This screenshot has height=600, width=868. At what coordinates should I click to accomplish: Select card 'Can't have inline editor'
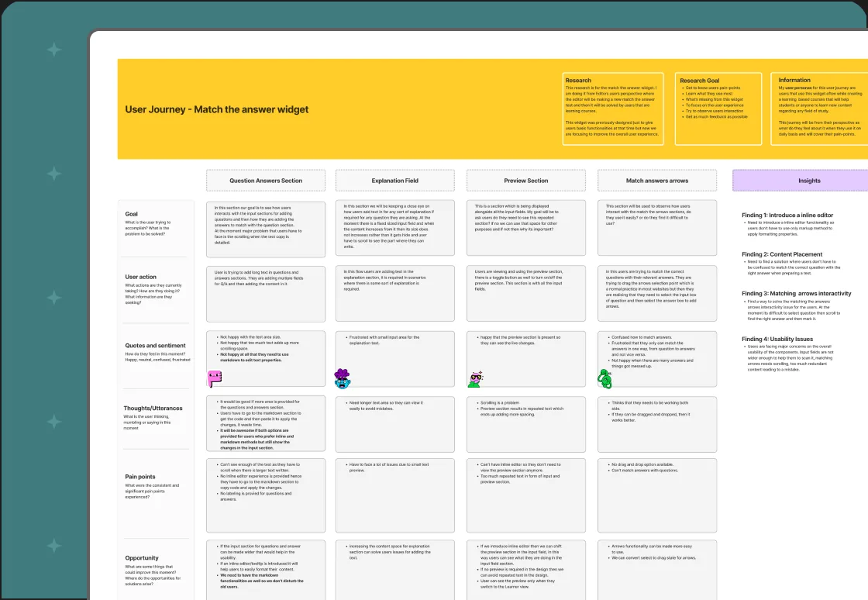(526, 495)
